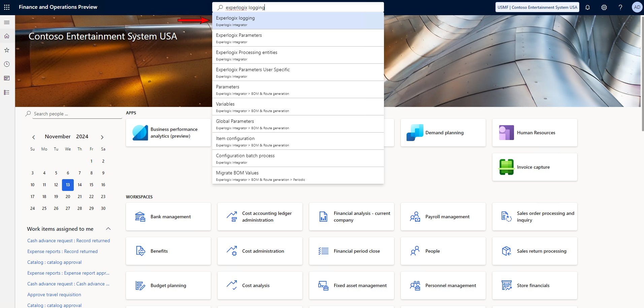The image size is (644, 308).
Task: Go to previous month in calendar
Action: (34, 137)
